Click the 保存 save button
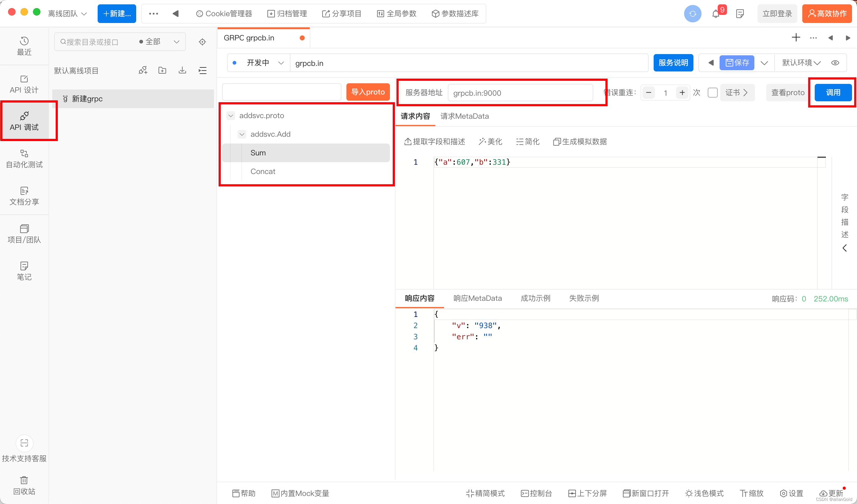The image size is (857, 504). 737,62
